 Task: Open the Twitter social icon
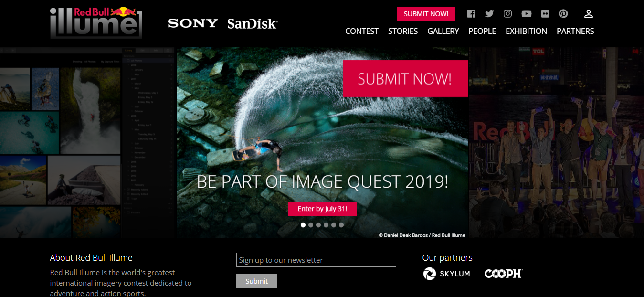point(489,14)
